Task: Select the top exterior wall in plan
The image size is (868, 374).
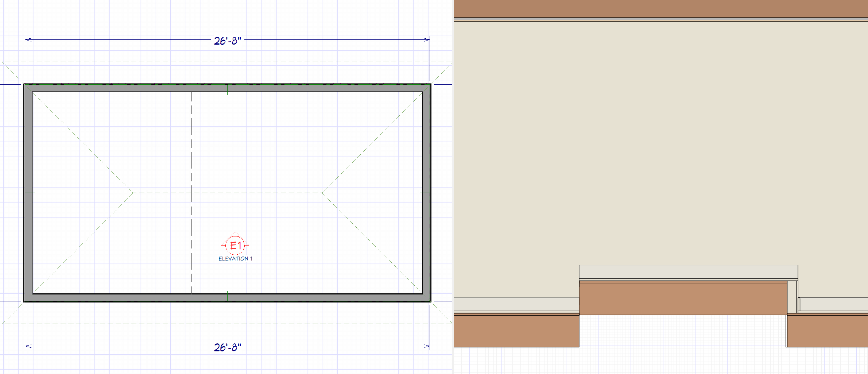Action: [146, 88]
